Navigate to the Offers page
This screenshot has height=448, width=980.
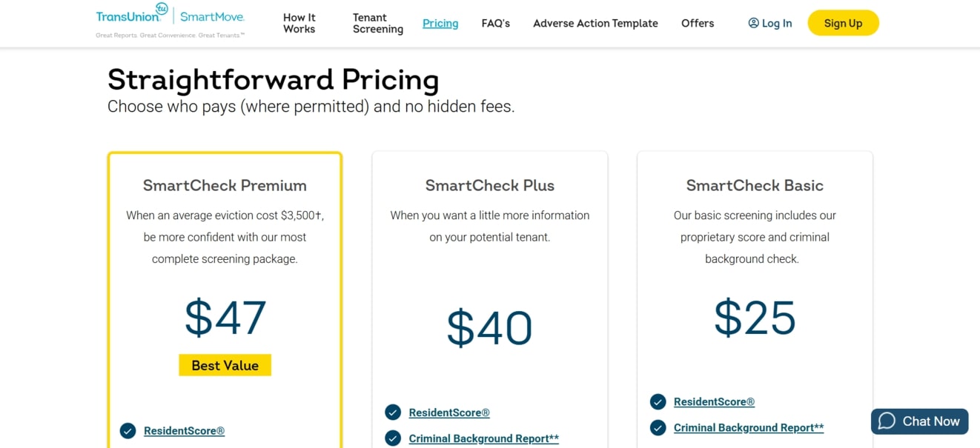tap(698, 23)
